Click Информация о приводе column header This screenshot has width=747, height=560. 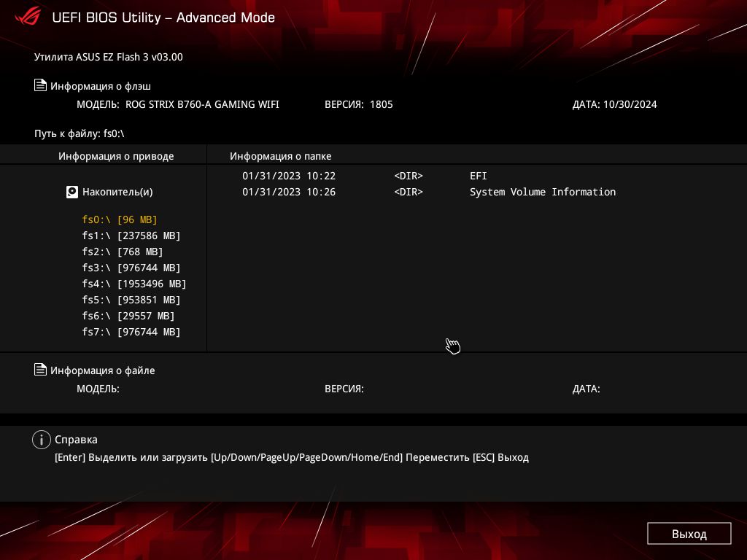116,156
